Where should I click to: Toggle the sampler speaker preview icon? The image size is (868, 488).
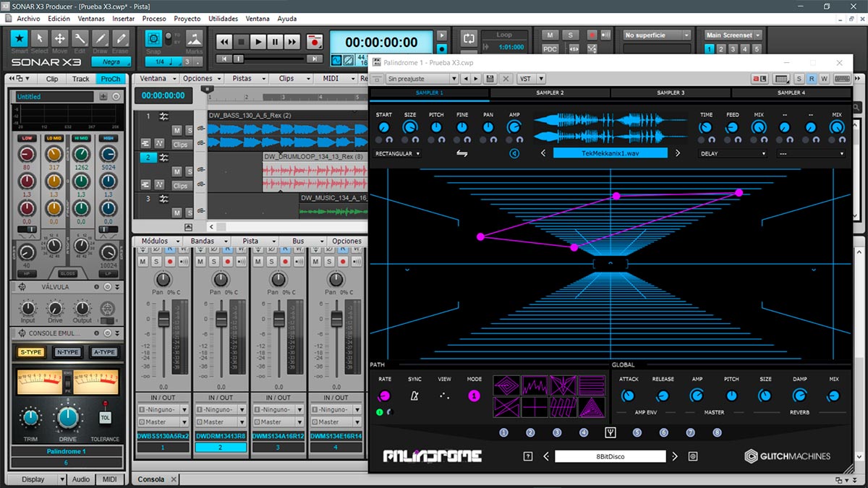click(x=514, y=153)
